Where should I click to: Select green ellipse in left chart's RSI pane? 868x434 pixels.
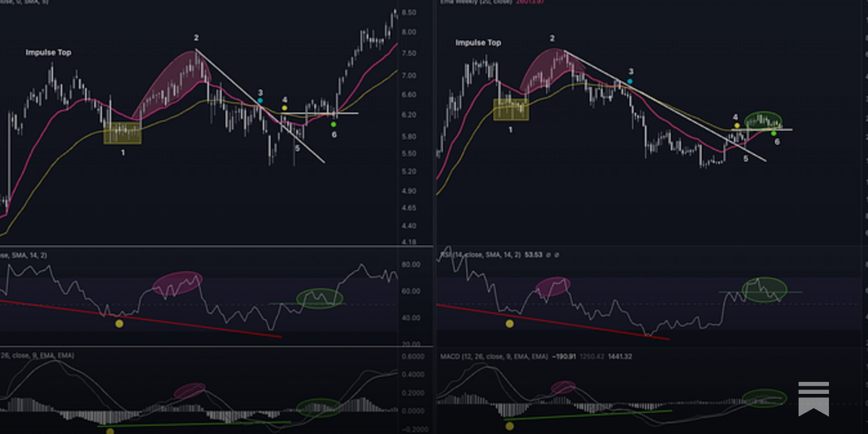pyautogui.click(x=320, y=298)
